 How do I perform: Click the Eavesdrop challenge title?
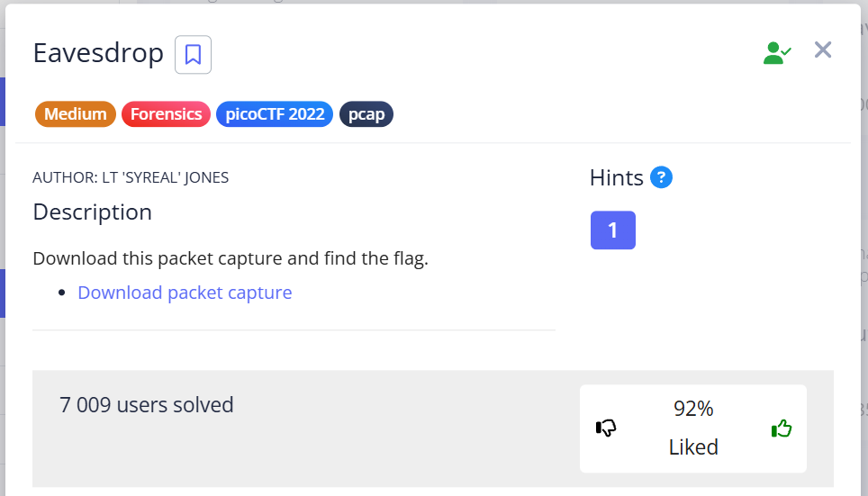98,53
